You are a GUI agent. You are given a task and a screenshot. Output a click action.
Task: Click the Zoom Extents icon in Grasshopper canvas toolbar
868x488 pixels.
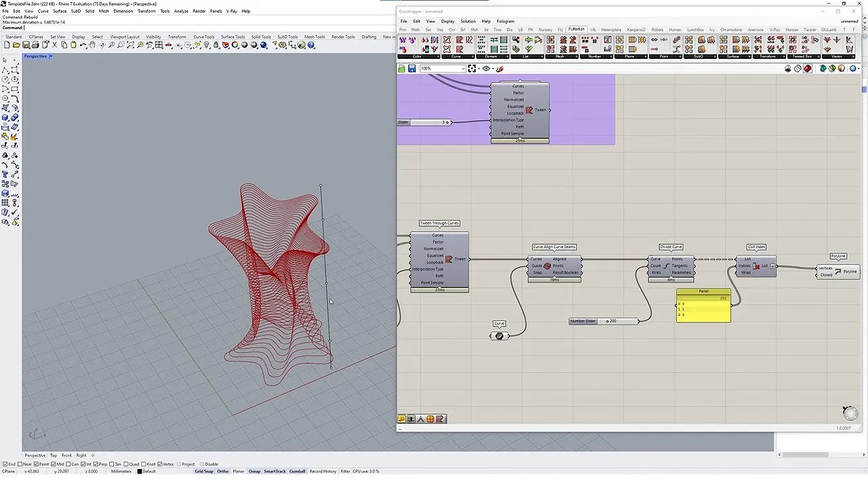[472, 68]
